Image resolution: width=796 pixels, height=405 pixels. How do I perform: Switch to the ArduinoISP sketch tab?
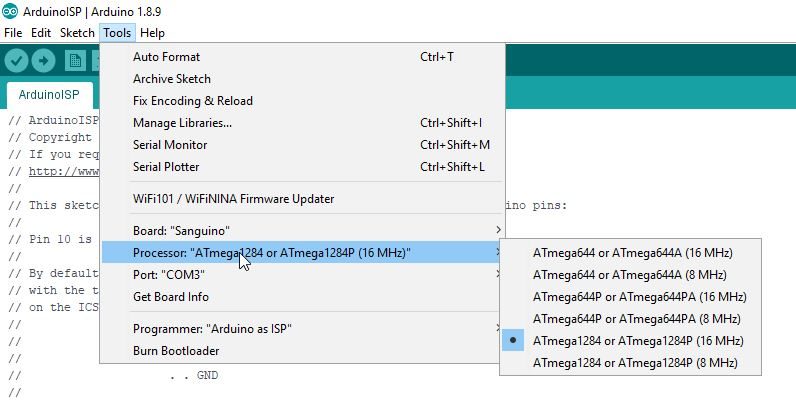tap(50, 96)
